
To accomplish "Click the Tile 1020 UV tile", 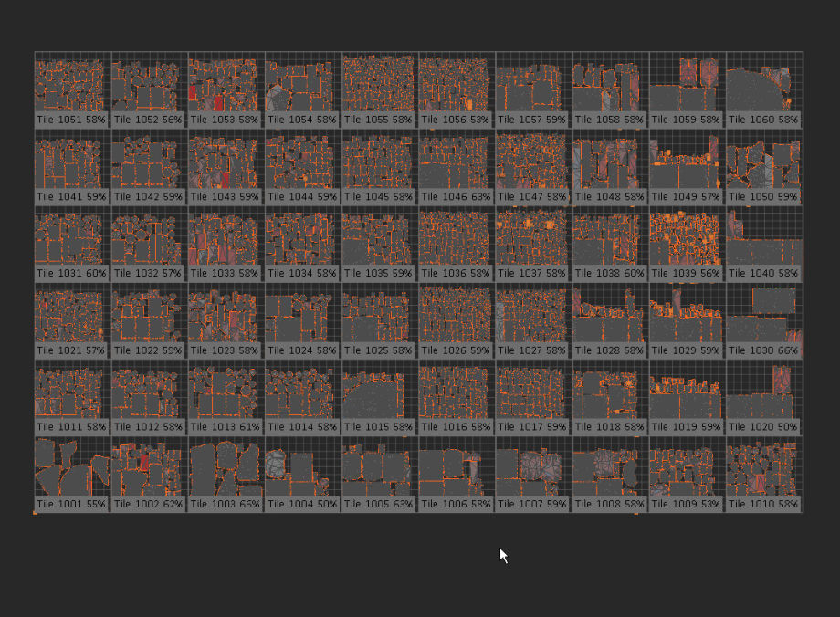I will click(x=763, y=392).
